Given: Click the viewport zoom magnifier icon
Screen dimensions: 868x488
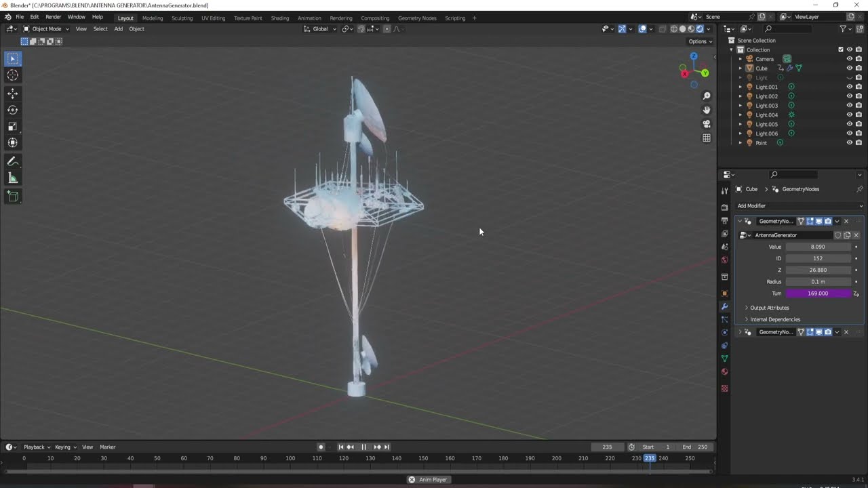Looking at the screenshot, I should coord(707,96).
